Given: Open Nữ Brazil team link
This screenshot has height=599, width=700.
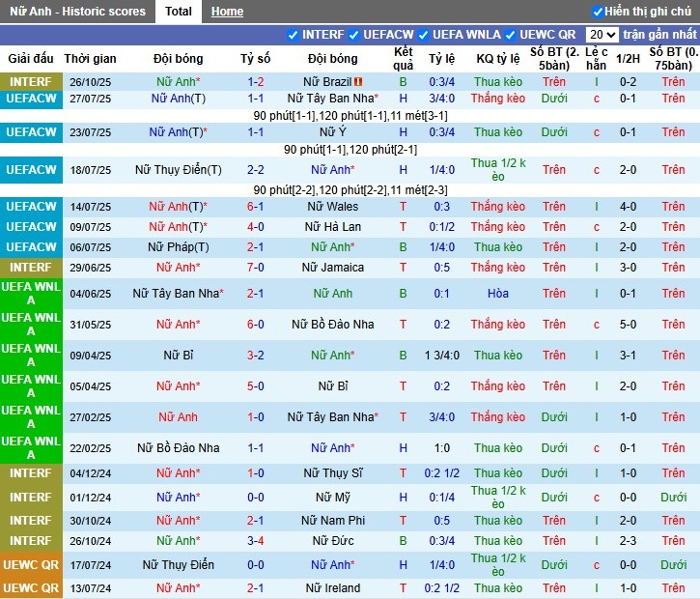Looking at the screenshot, I should tap(327, 82).
